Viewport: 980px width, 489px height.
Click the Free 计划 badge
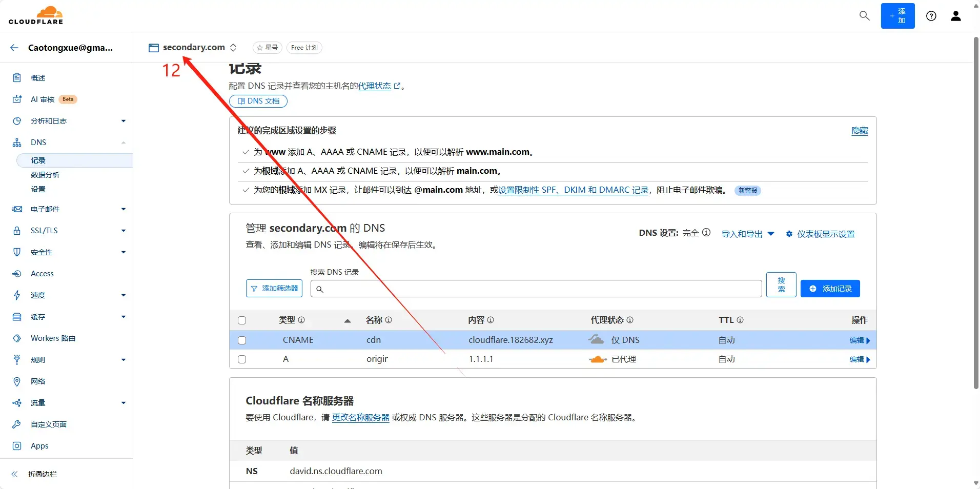coord(304,48)
